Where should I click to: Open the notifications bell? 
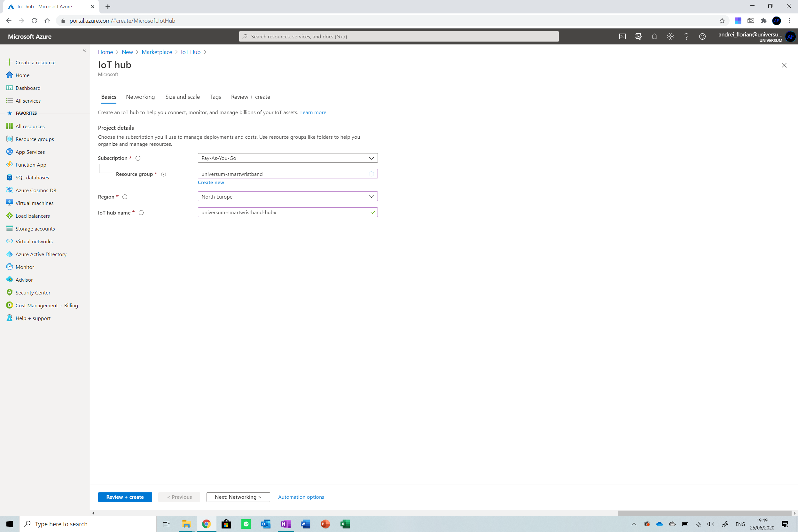[x=654, y=37]
